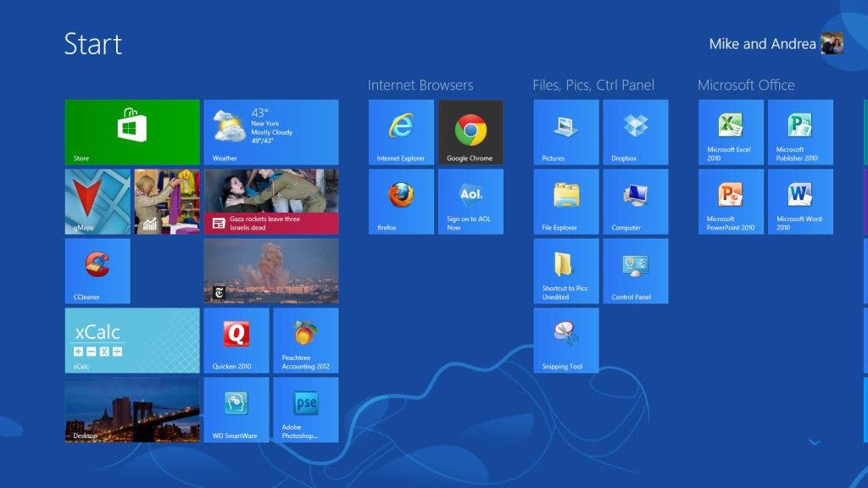The height and width of the screenshot is (488, 868).
Task: Open Adobe Photoshop Elements tile
Action: pyautogui.click(x=306, y=410)
